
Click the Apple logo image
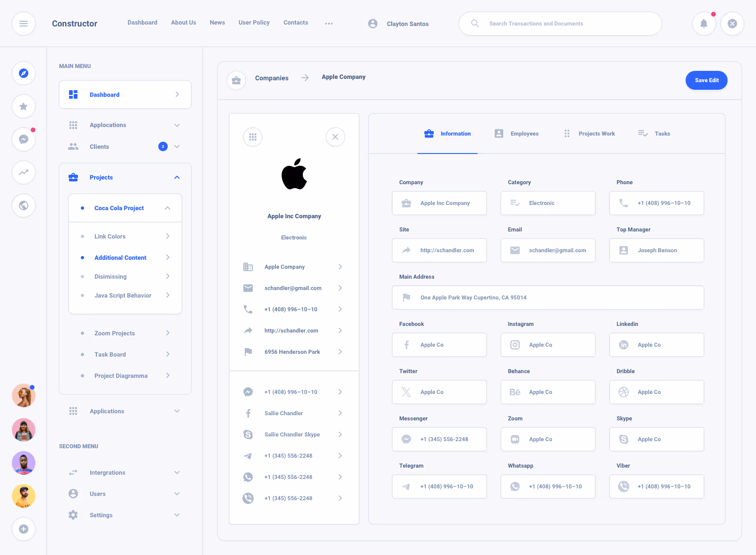(294, 174)
